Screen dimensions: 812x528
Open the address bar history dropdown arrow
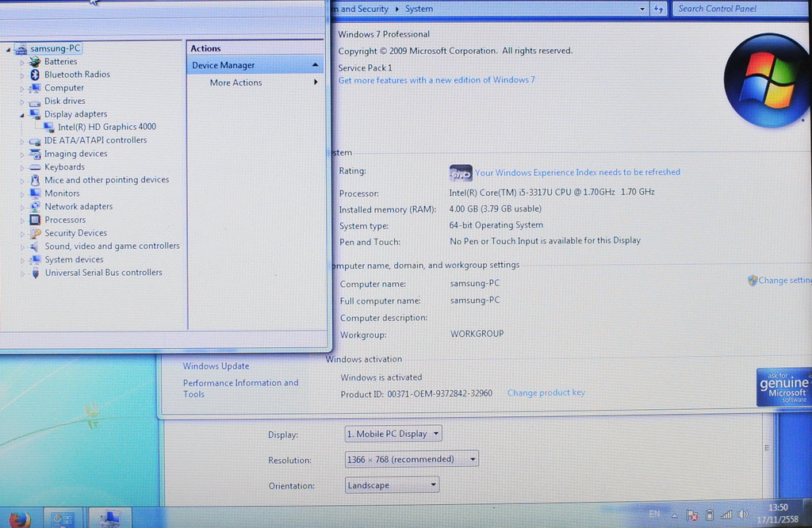click(642, 9)
